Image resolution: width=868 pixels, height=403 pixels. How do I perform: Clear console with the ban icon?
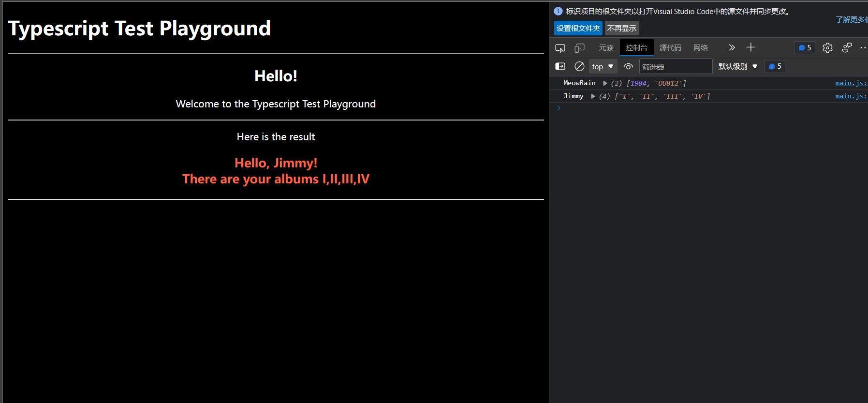(x=579, y=66)
